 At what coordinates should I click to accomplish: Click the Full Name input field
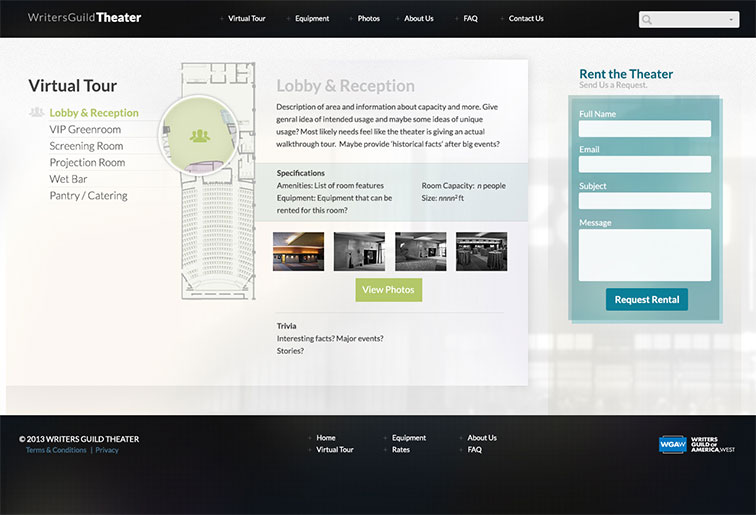(644, 129)
